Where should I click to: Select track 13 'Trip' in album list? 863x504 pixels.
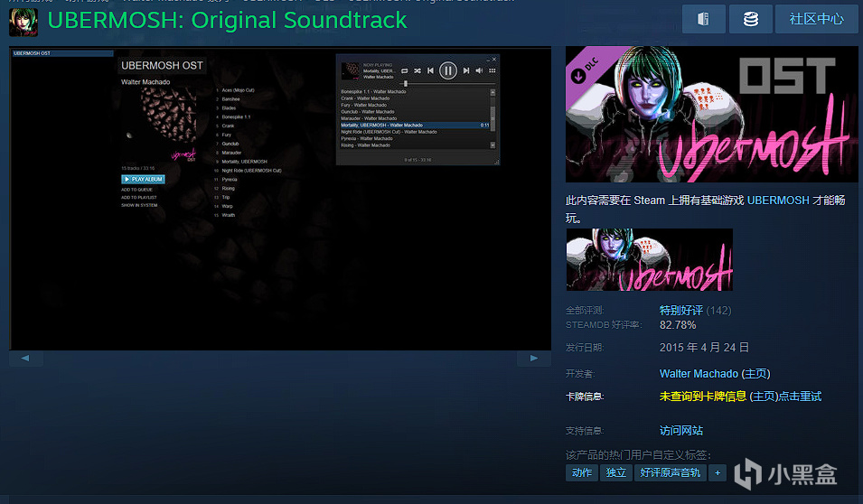coord(226,197)
